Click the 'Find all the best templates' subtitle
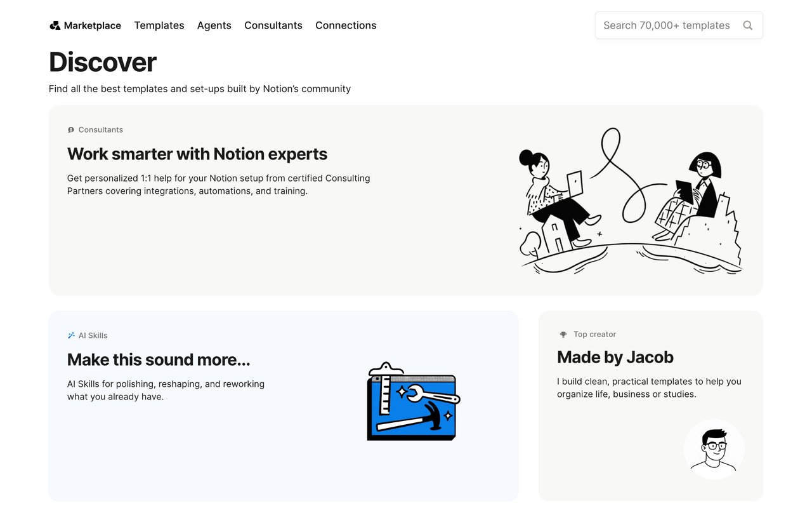The image size is (812, 508). click(x=200, y=89)
